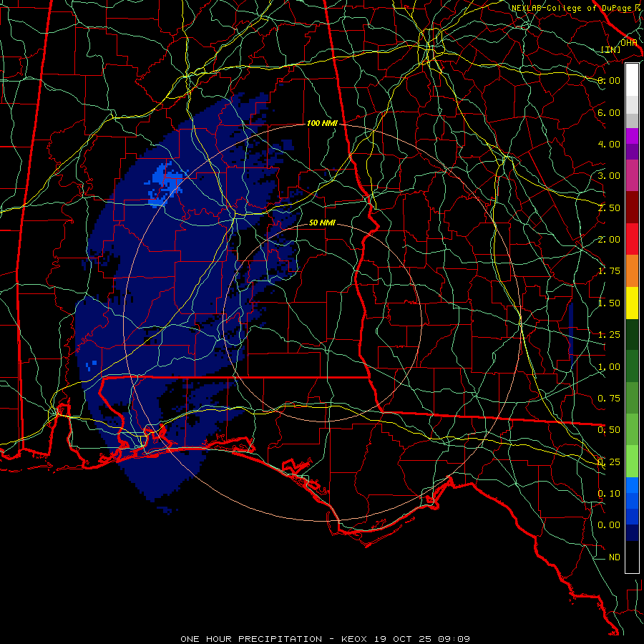
Task: Click the ONE HOUR PRECIPITATION title text
Action: click(251, 639)
